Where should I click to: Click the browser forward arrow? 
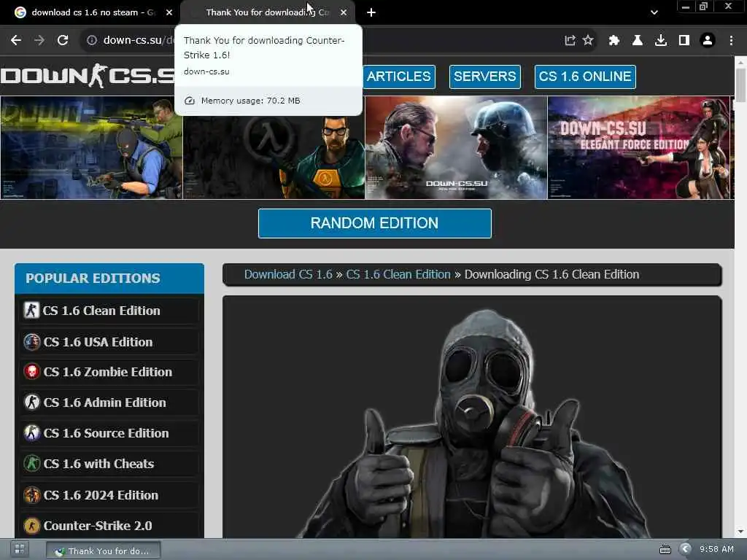pos(39,41)
